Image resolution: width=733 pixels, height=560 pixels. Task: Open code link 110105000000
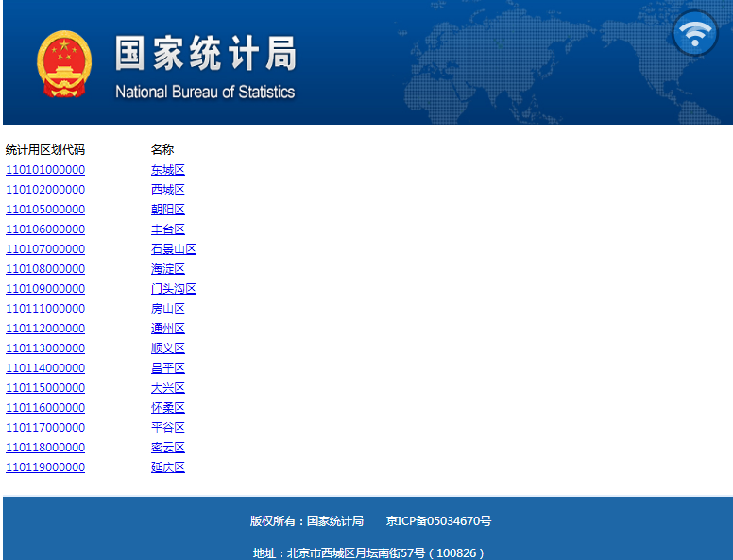pos(45,210)
